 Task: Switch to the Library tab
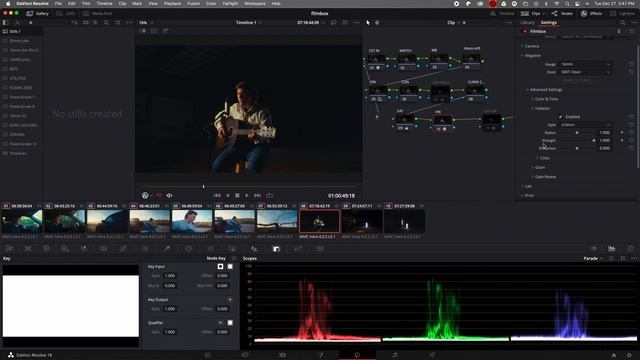(x=527, y=22)
